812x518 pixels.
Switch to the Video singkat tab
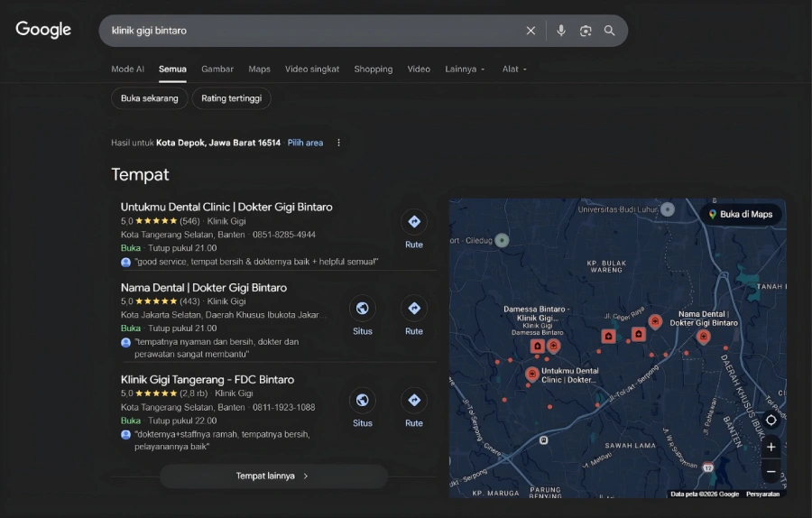(312, 69)
